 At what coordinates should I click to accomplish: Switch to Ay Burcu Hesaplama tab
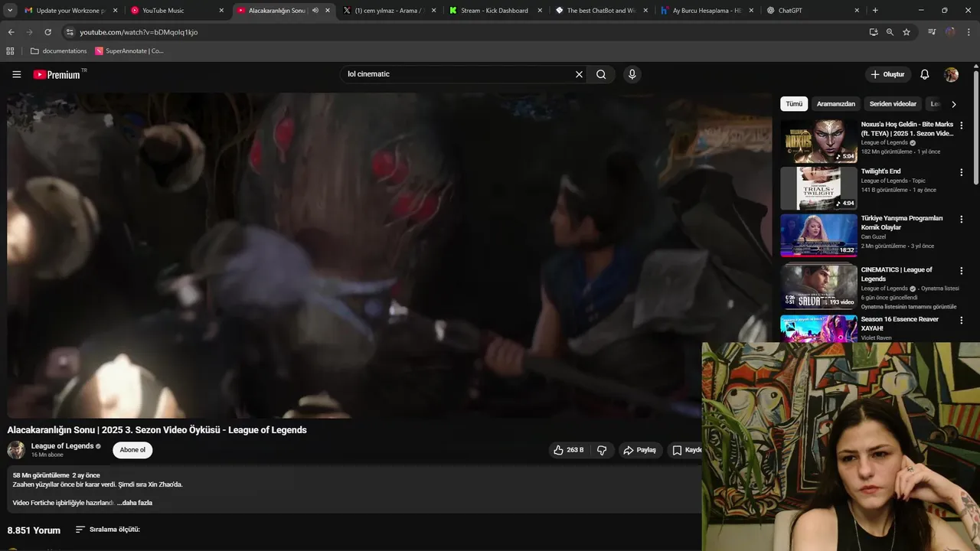tap(707, 11)
